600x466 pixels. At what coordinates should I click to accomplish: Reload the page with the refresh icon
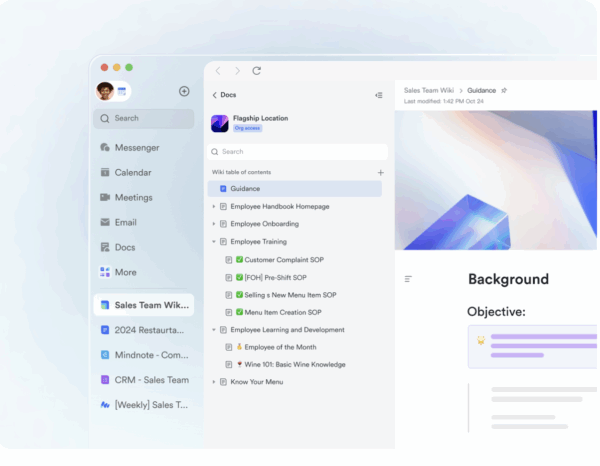click(257, 71)
